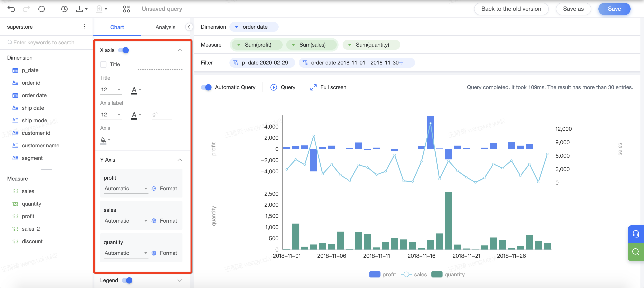Screen dimensions: 644x288
Task: Click the refresh icon in toolbar
Action: coord(42,9)
